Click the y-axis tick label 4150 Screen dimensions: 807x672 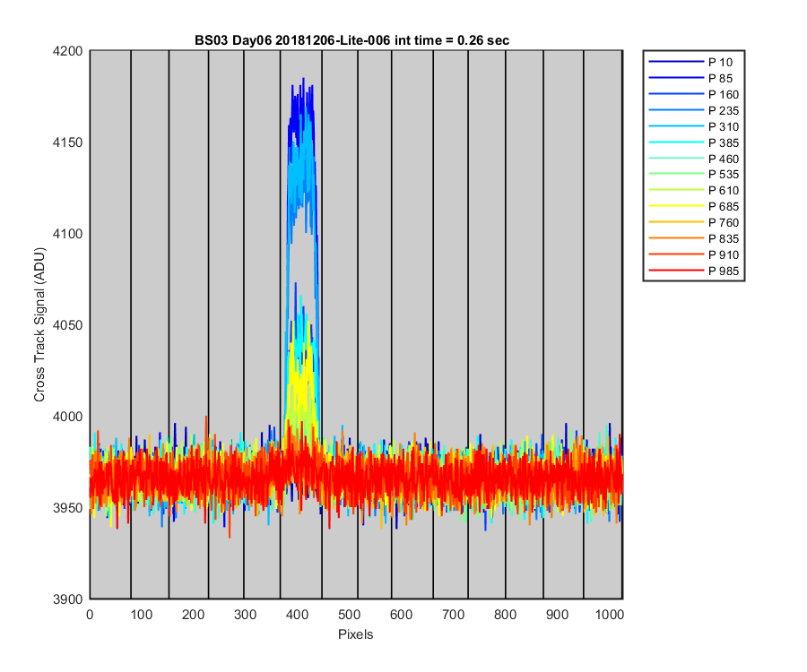point(67,142)
